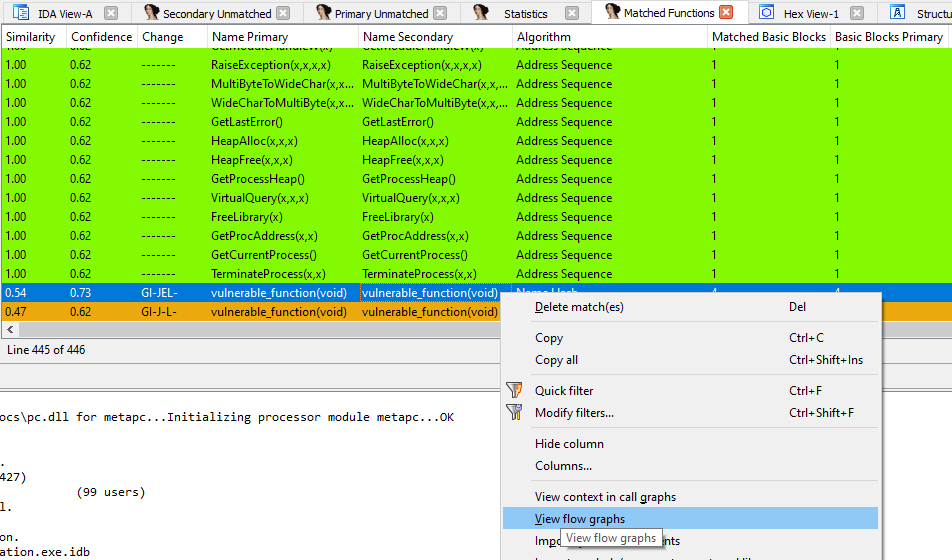Click the Secondary Unmatched tab icon
The width and height of the screenshot is (952, 560).
coord(151,13)
